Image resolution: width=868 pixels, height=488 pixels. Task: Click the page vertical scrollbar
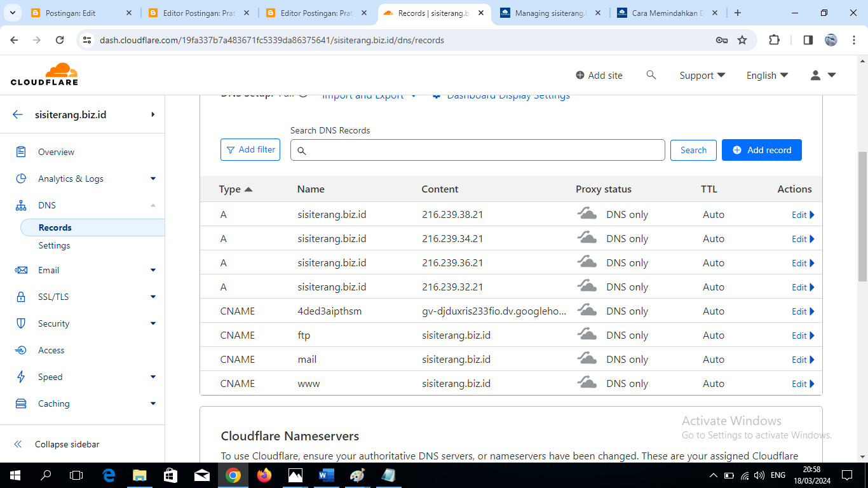862,216
